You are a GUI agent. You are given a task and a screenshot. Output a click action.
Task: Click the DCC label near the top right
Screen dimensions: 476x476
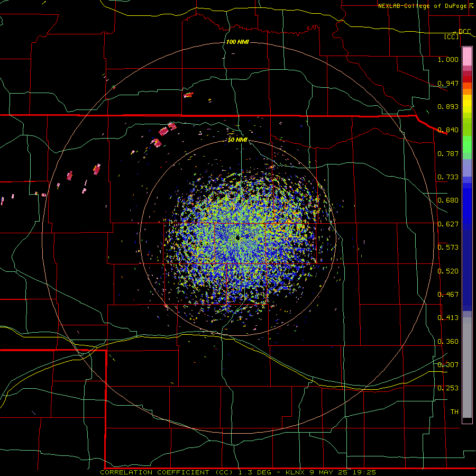pyautogui.click(x=464, y=32)
